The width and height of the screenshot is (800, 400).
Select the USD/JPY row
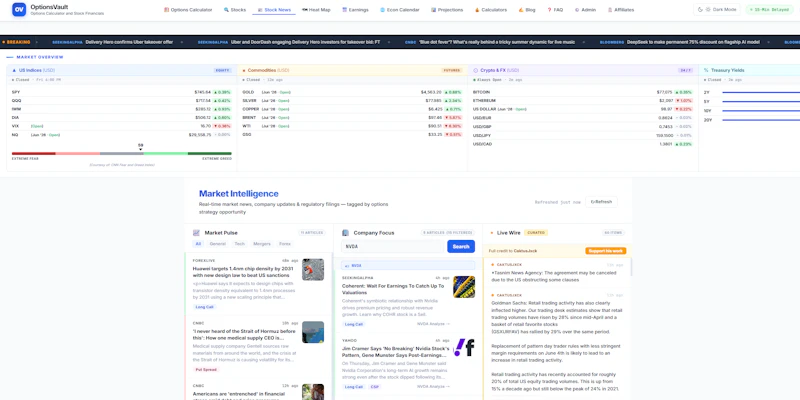coord(583,135)
